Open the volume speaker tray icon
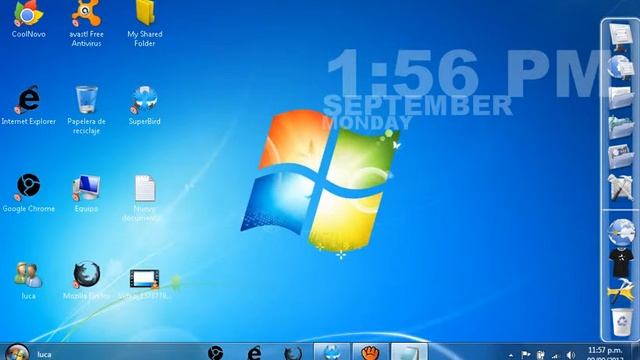The width and height of the screenshot is (640, 360). (571, 355)
